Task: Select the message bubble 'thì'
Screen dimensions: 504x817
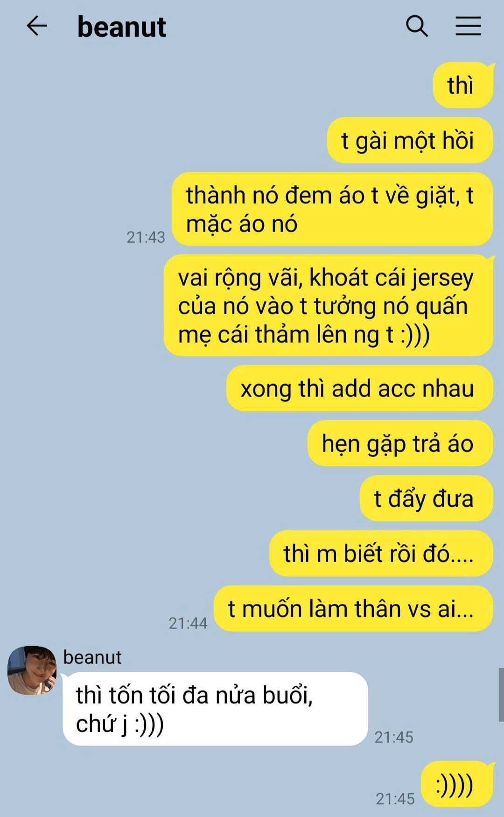Action: pos(463,85)
